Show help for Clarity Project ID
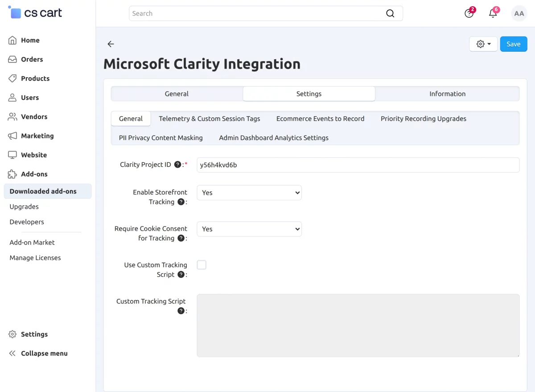Image resolution: width=535 pixels, height=392 pixels. (x=177, y=165)
